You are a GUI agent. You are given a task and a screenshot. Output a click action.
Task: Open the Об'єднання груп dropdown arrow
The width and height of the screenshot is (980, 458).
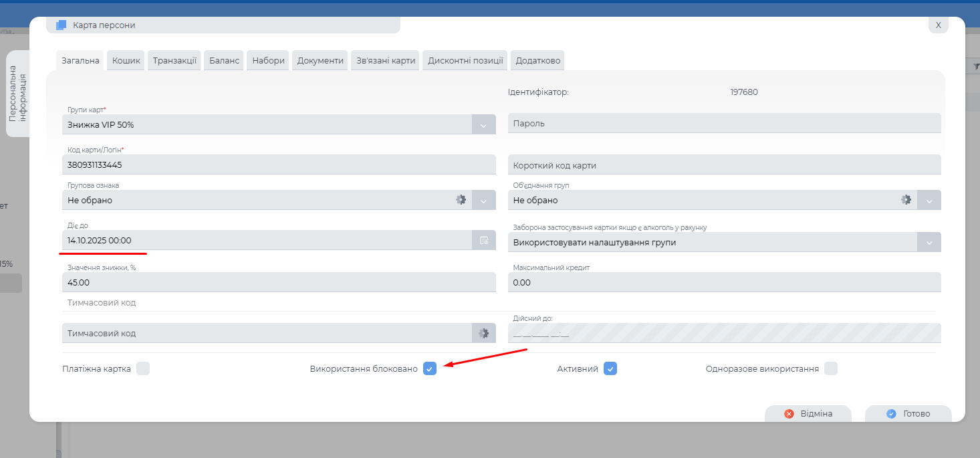coord(929,200)
